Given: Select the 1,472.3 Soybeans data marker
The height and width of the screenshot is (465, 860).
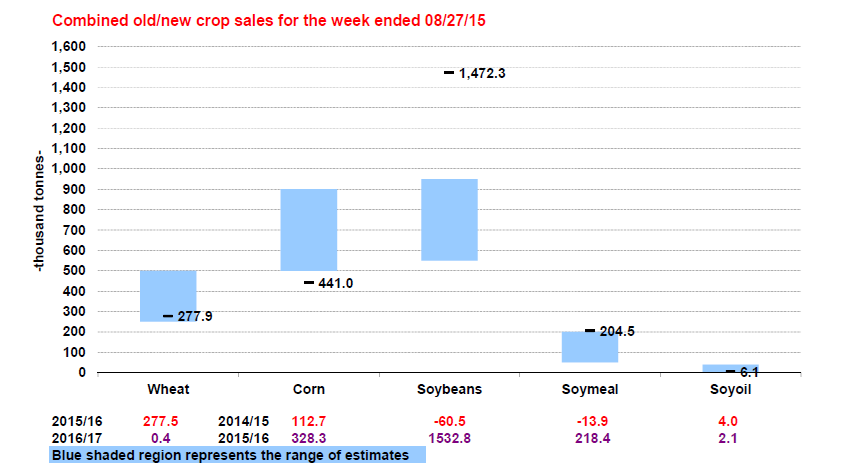Looking at the screenshot, I should click(449, 73).
